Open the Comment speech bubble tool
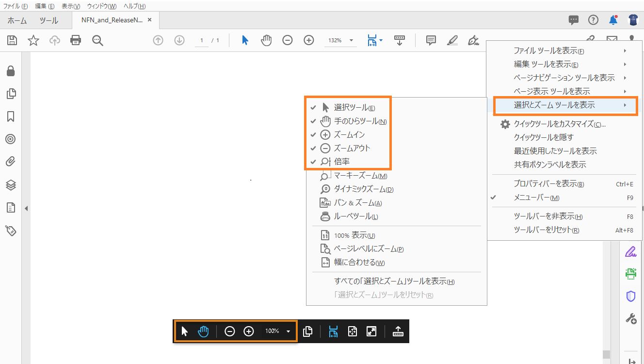The image size is (644, 364). tap(430, 40)
